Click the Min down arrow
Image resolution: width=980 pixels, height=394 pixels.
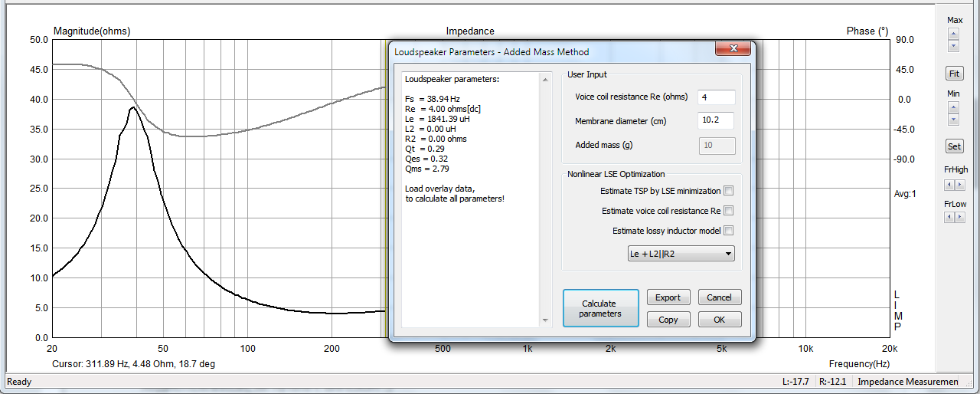click(x=953, y=120)
